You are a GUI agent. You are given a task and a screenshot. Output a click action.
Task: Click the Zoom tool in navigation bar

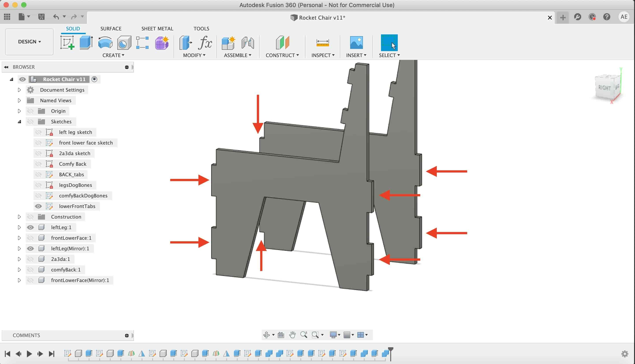pos(304,335)
